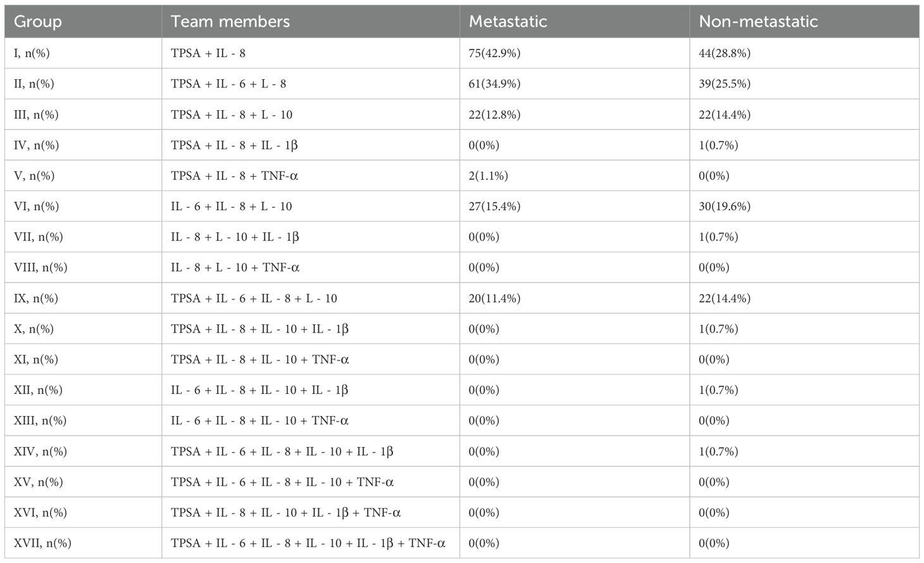Click the Non-metastatic column header
Screen dimensions: 924x563
[758, 22]
